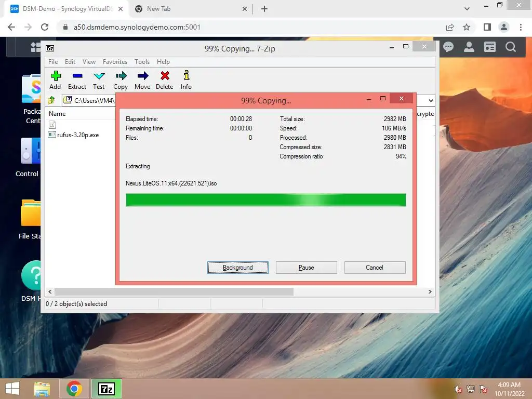Click the 7z icon in the window title bar

click(x=50, y=48)
